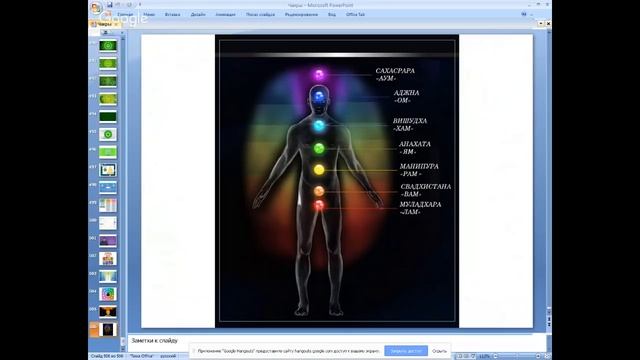
Task: Open the Office Tab ribbon tab
Action: coord(355,14)
